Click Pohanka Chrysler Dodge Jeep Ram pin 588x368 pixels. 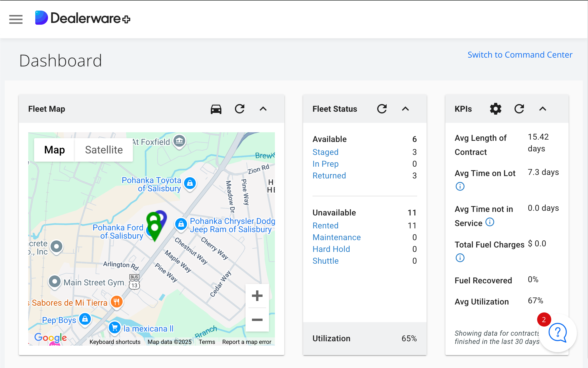click(181, 225)
